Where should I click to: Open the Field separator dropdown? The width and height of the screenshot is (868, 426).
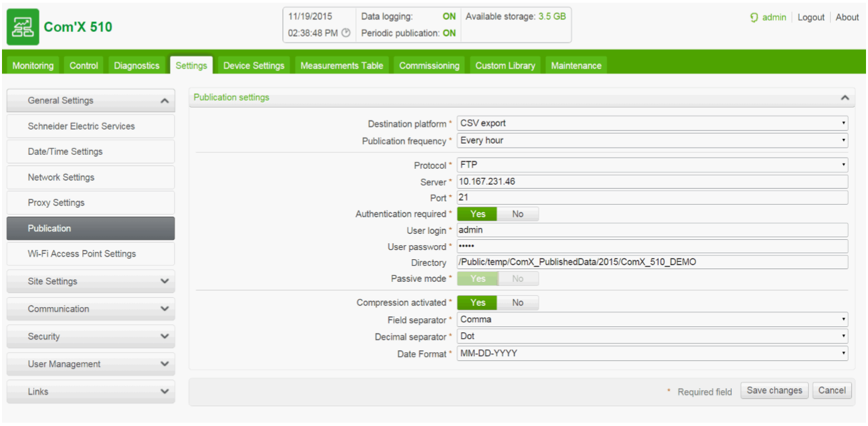pyautogui.click(x=843, y=319)
